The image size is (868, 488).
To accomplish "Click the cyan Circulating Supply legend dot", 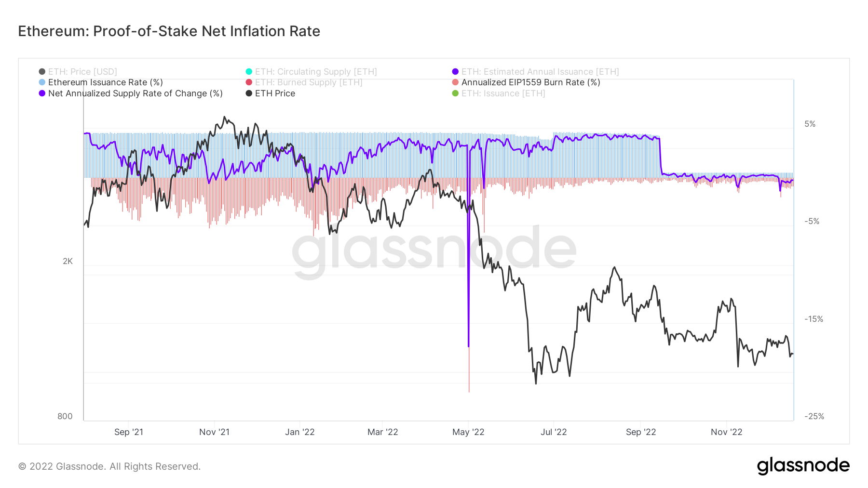I will point(249,72).
